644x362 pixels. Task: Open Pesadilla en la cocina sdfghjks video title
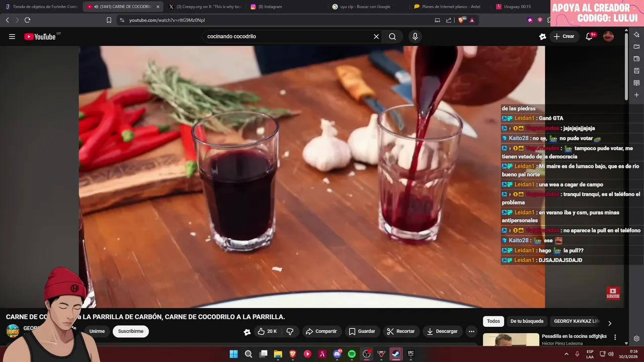click(574, 336)
